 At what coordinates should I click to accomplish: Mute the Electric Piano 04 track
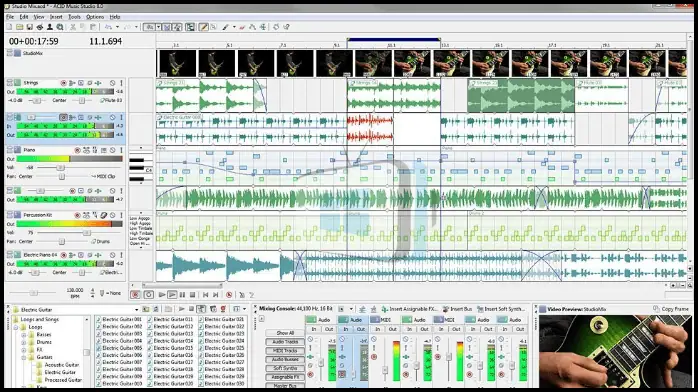113,255
